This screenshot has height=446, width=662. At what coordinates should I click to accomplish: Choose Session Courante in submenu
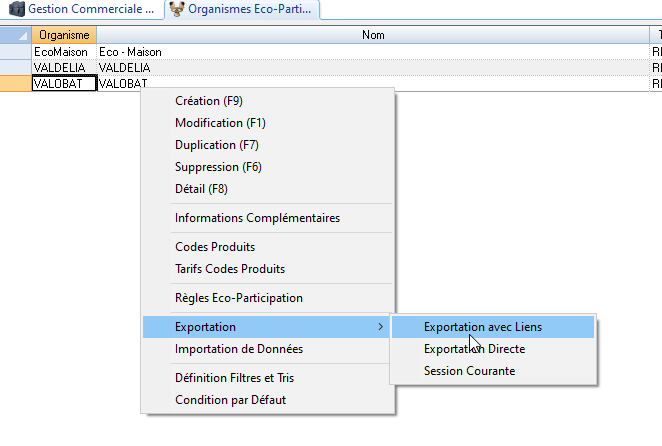click(x=469, y=371)
